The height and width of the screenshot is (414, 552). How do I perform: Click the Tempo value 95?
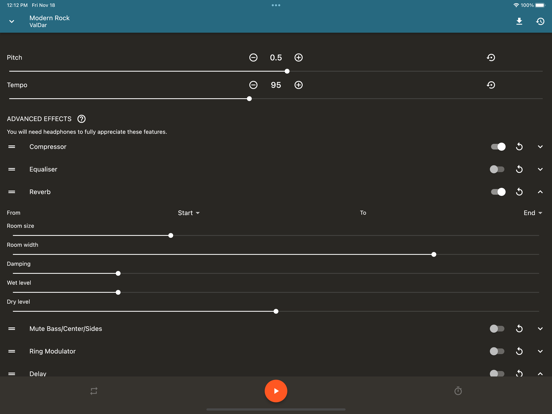(276, 85)
